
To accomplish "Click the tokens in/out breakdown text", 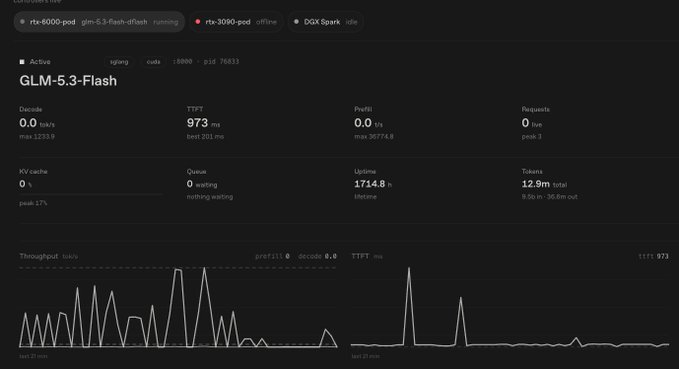I will pos(549,197).
